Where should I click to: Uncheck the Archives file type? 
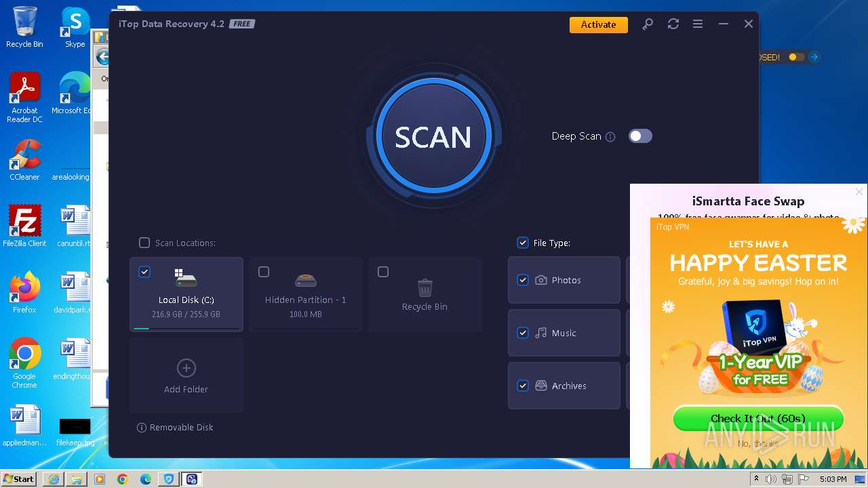[x=523, y=386]
